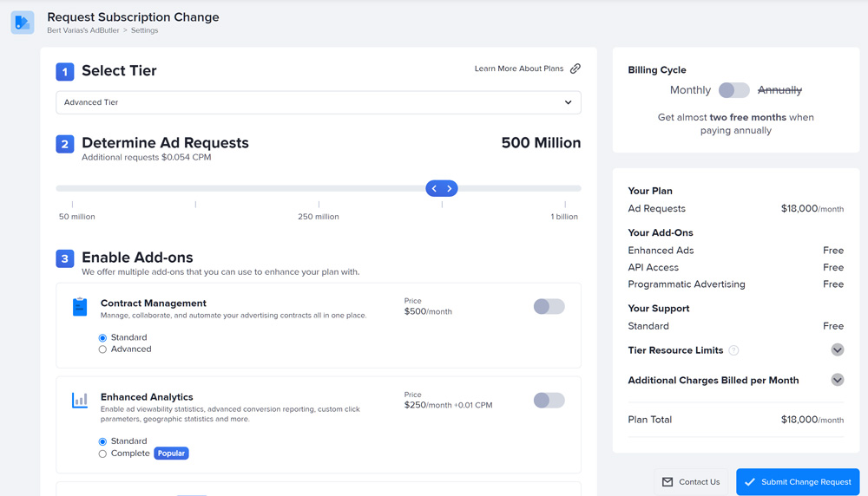Click the left arrow on the slider handle
The height and width of the screenshot is (496, 868).
[435, 188]
